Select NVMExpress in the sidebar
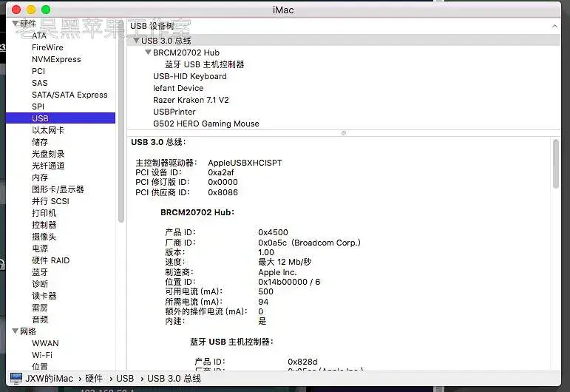Viewport: 570px width, 392px height. pyautogui.click(x=56, y=59)
